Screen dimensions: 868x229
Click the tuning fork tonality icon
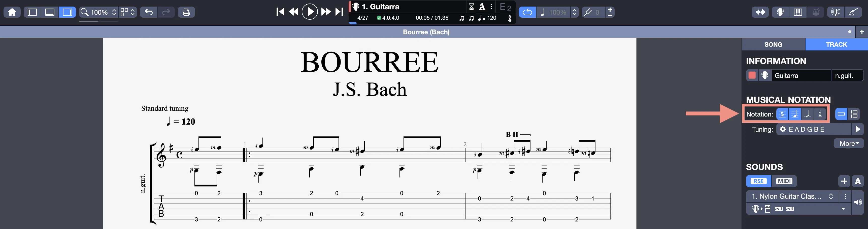click(587, 12)
